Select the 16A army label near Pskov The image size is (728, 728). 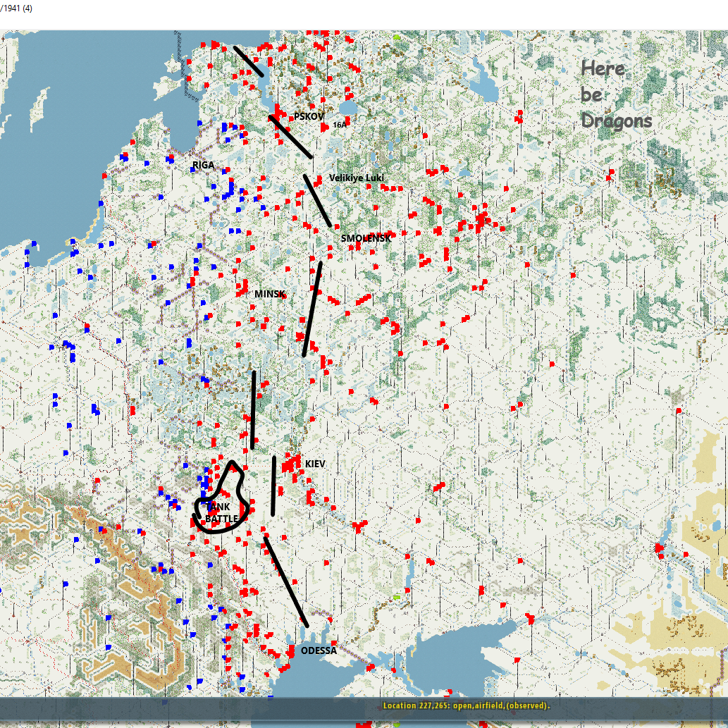coord(340,125)
